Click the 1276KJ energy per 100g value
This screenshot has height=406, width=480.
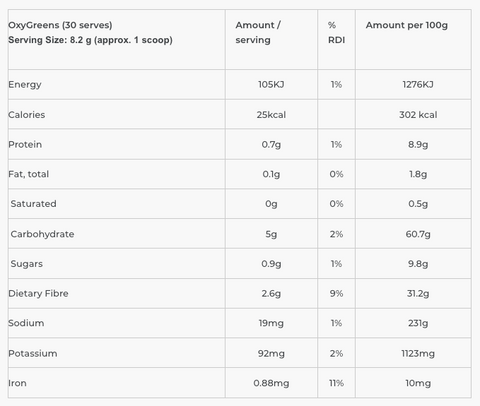coord(418,85)
